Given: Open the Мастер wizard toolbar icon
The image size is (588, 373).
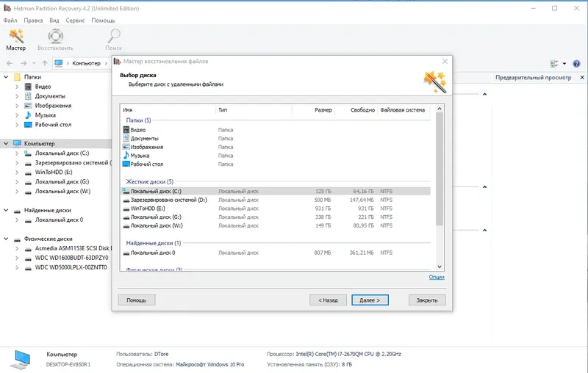Looking at the screenshot, I should pyautogui.click(x=15, y=40).
